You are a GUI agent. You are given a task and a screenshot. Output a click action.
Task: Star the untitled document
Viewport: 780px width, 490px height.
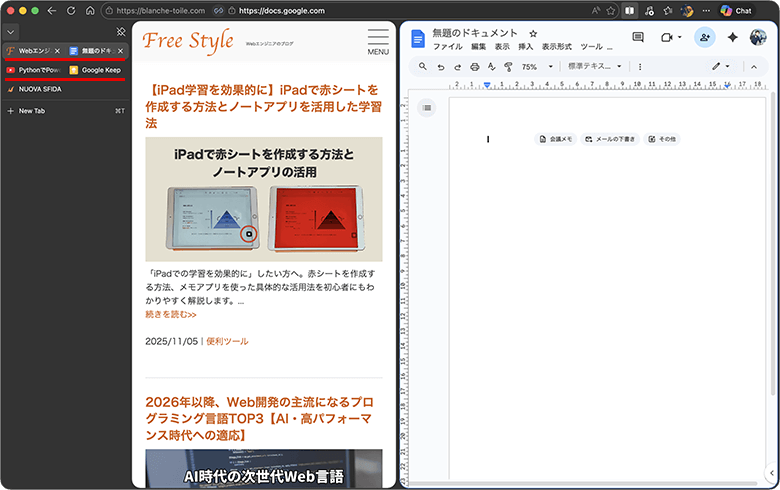point(533,33)
